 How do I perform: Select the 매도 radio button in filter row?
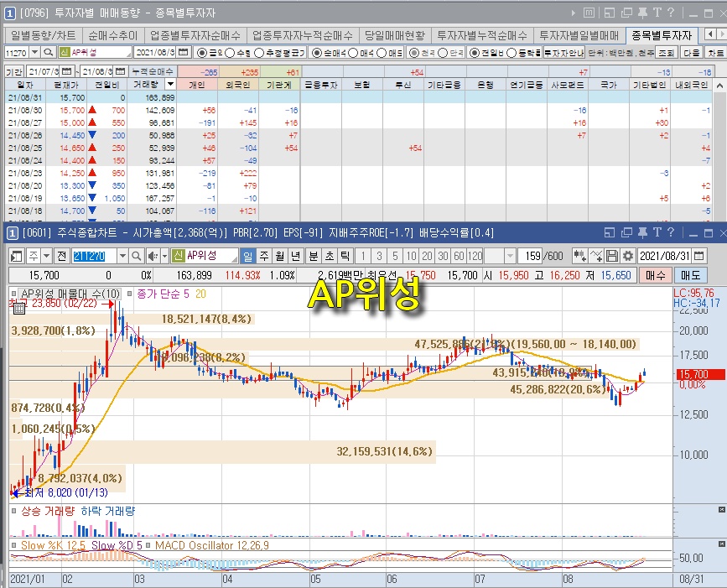coord(382,53)
